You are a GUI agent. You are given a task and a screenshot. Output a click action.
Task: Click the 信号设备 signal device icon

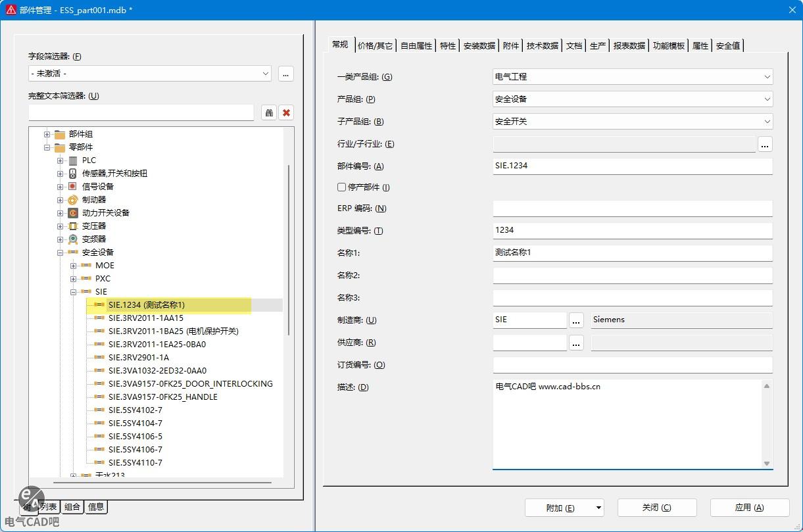point(73,187)
